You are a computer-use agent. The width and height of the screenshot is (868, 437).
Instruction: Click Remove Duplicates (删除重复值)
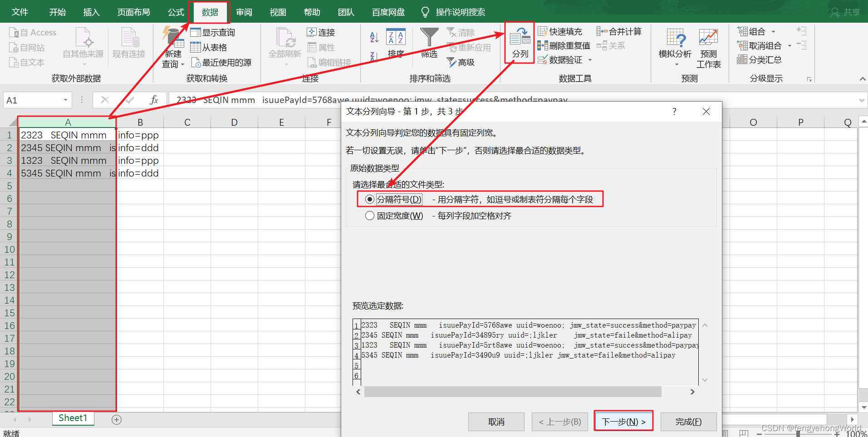click(x=564, y=45)
